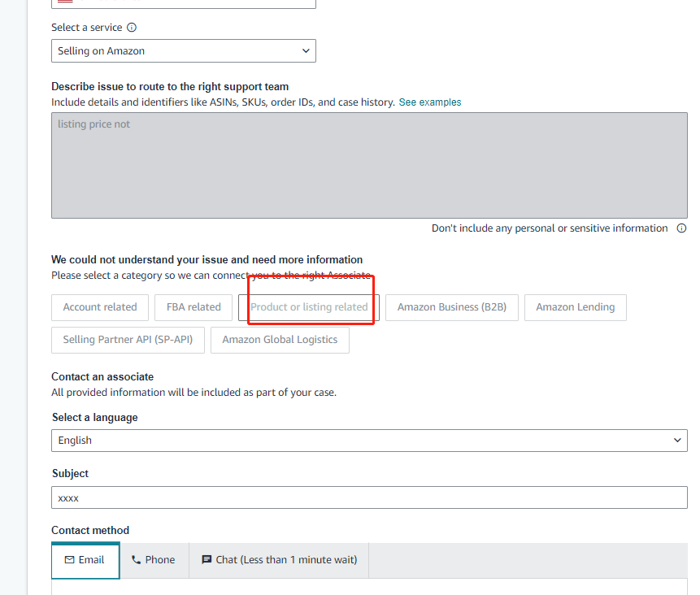Click the Contact method heading
This screenshot has height=595, width=700.
pyautogui.click(x=90, y=531)
